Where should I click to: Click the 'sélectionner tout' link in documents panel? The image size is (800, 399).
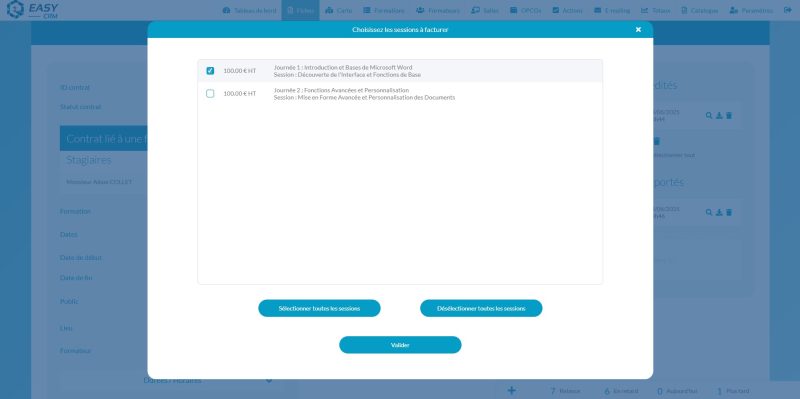point(673,155)
